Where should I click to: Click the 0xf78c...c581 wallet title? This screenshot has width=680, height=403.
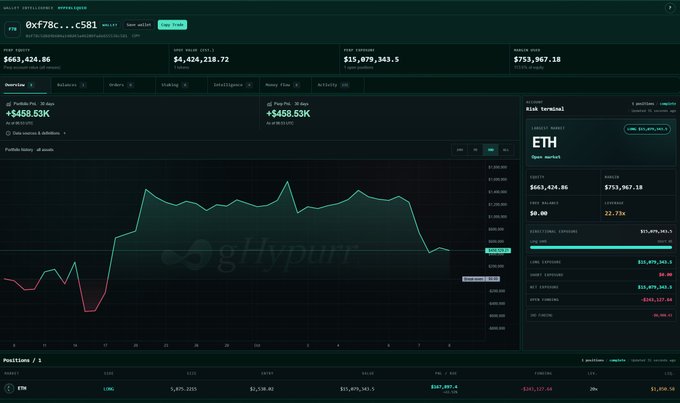[x=61, y=25]
